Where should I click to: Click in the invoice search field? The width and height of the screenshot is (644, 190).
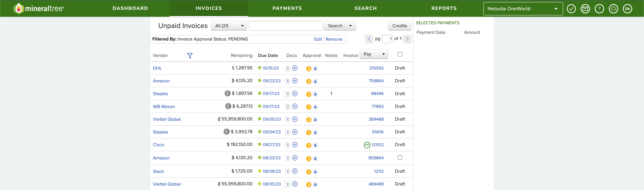[285, 26]
